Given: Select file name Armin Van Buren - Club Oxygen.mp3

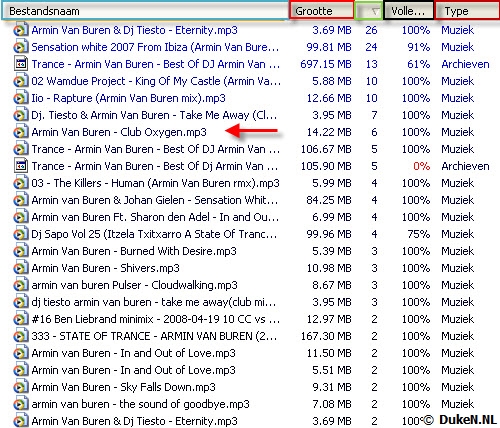Looking at the screenshot, I should click(119, 132).
